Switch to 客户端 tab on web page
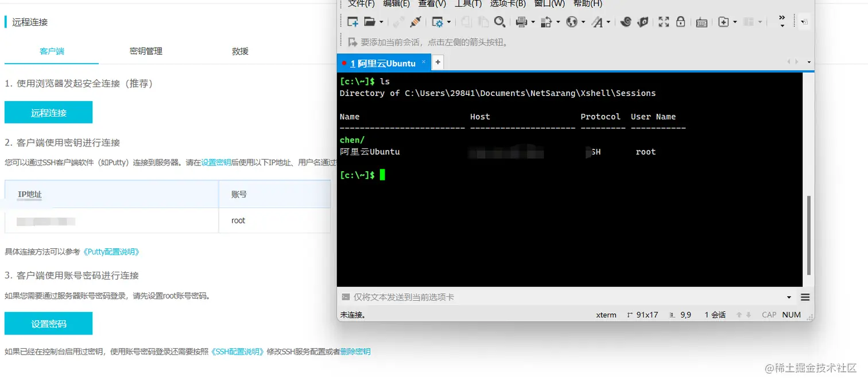 (x=52, y=51)
